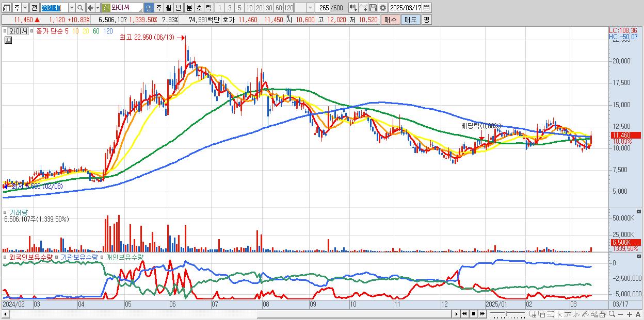Click the trend line tool icon

tap(568, 314)
